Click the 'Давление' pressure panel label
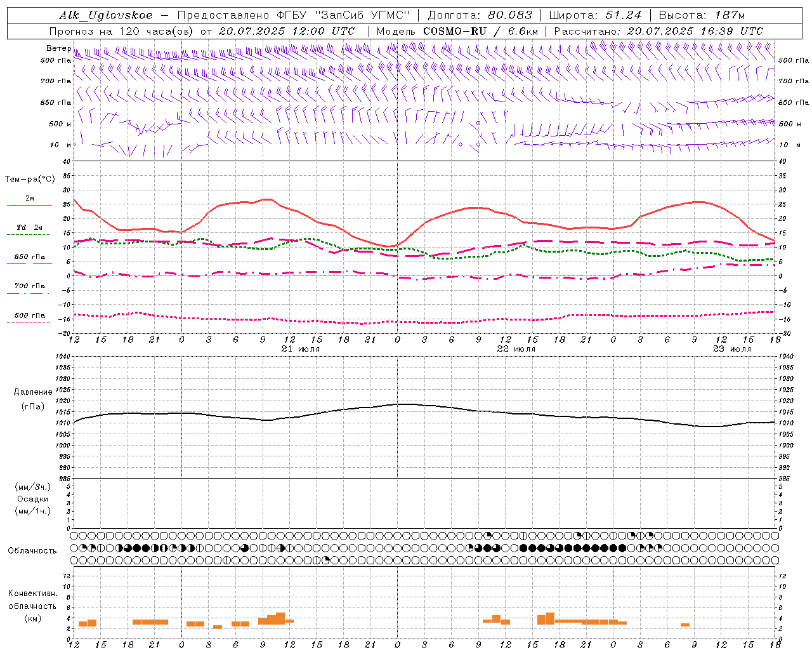 (x=33, y=392)
